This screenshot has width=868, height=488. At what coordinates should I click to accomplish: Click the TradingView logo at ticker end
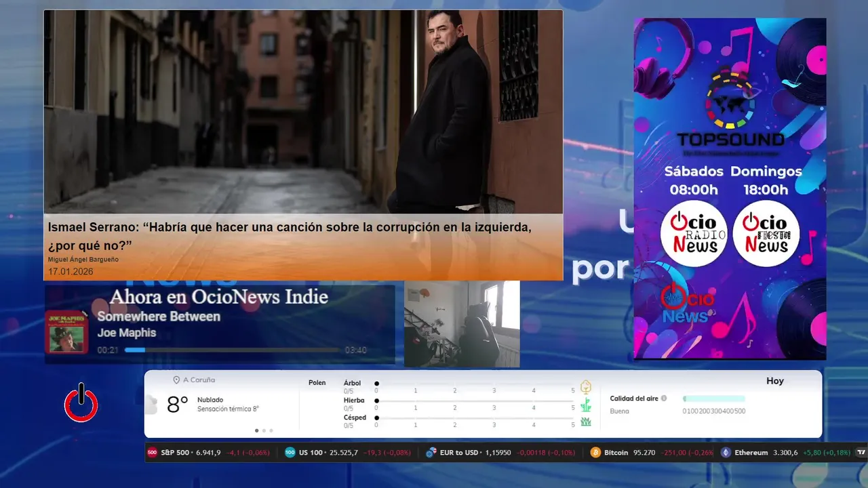(x=861, y=452)
